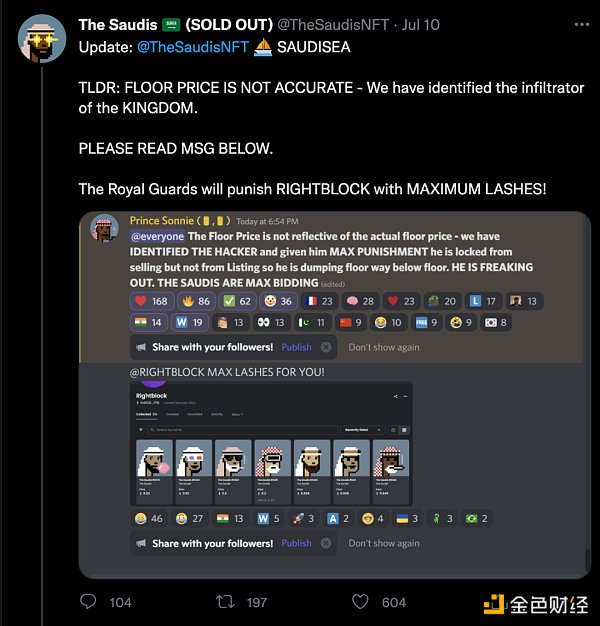Image resolution: width=600 pixels, height=626 pixels.
Task: Open the Rightblock NFT collection image
Action: [x=271, y=444]
